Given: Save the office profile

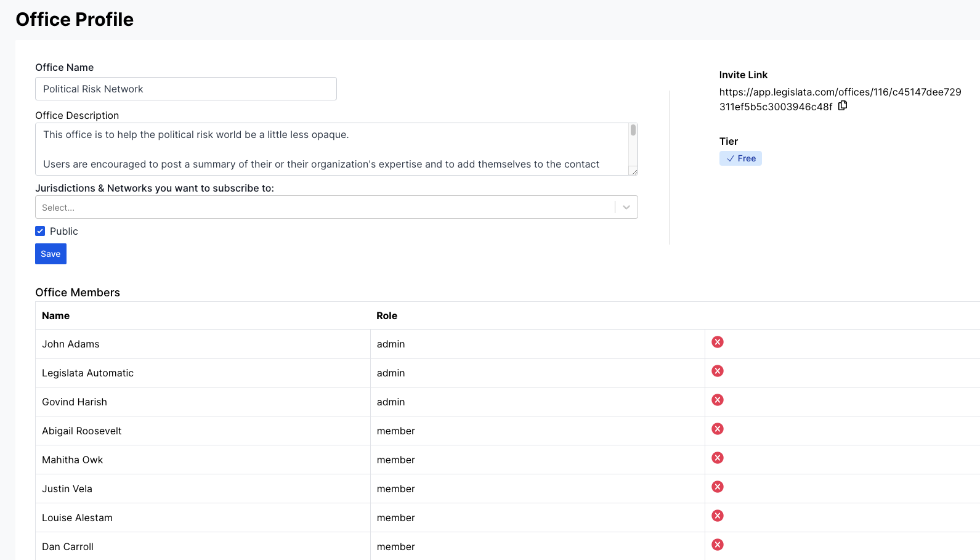Looking at the screenshot, I should 51,254.
